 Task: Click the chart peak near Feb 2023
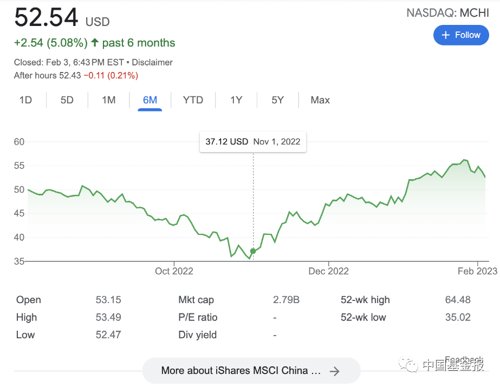coord(465,160)
